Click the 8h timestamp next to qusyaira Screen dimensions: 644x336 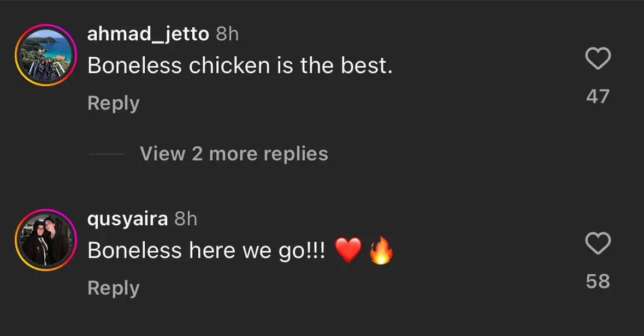(x=186, y=219)
